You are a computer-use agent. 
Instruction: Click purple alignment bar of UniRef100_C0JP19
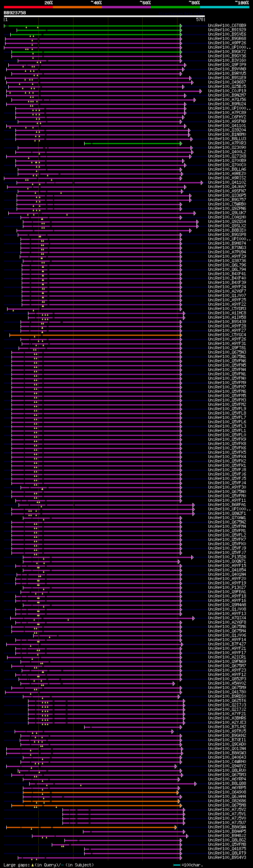(x=104, y=91)
